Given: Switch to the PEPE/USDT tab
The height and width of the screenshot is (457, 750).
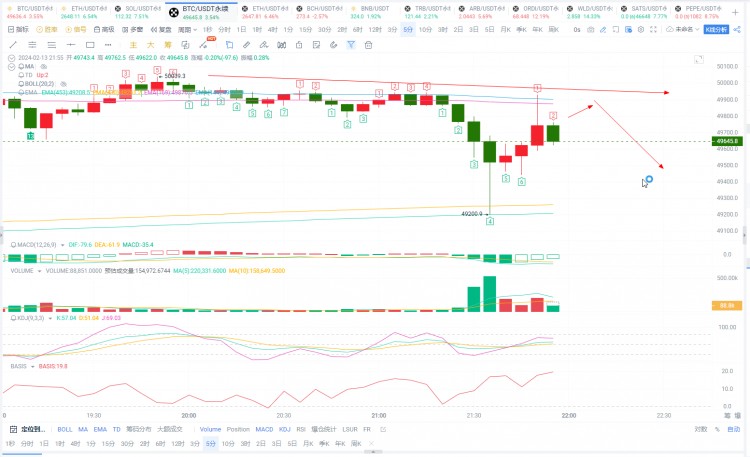Looking at the screenshot, I should 698,12.
